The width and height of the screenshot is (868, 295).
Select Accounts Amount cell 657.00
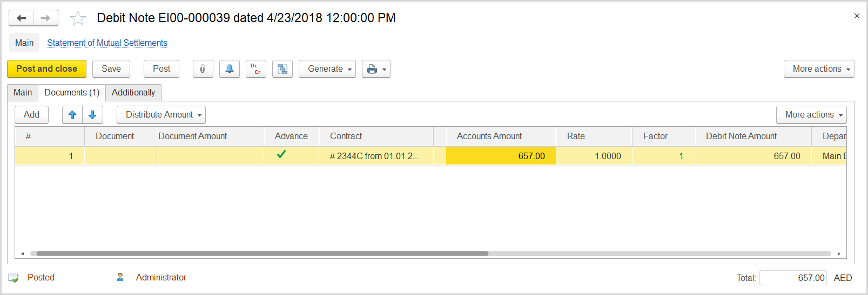tap(501, 156)
